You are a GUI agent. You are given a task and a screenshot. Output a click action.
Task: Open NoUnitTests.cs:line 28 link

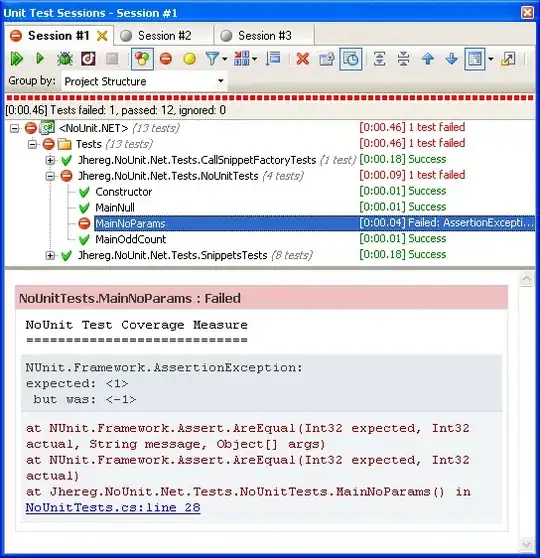coord(113,507)
